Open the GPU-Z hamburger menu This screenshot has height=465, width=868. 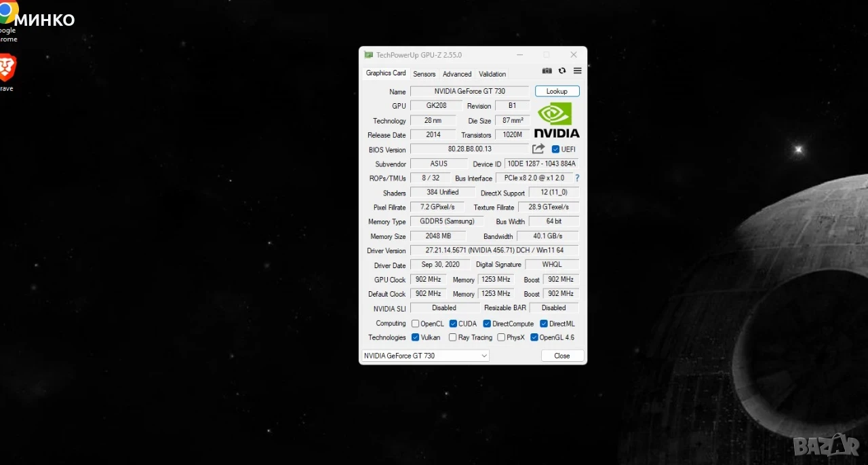pos(578,71)
